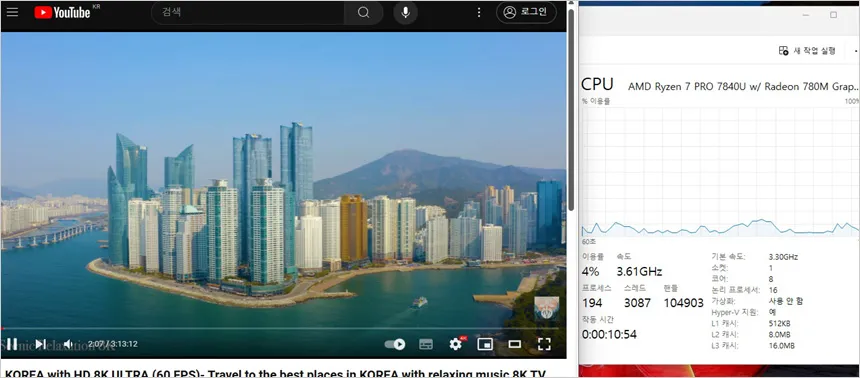Open the video quality settings gear

tap(456, 344)
